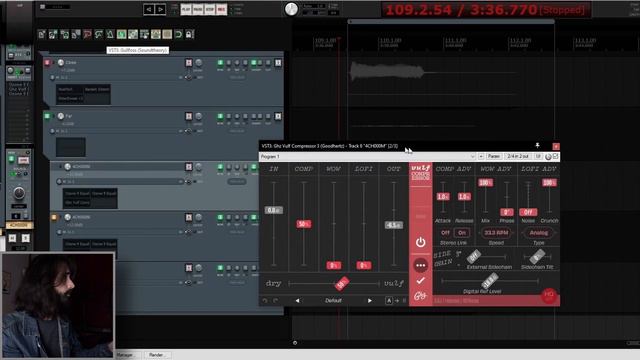Click the plus button next to preset dropdown
Viewport: 640px width, 360px height.
[481, 157]
